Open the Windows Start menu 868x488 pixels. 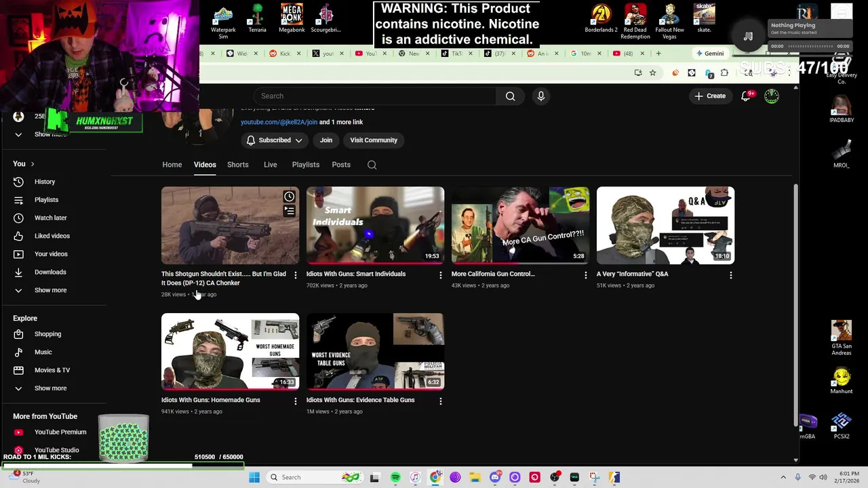(254, 477)
